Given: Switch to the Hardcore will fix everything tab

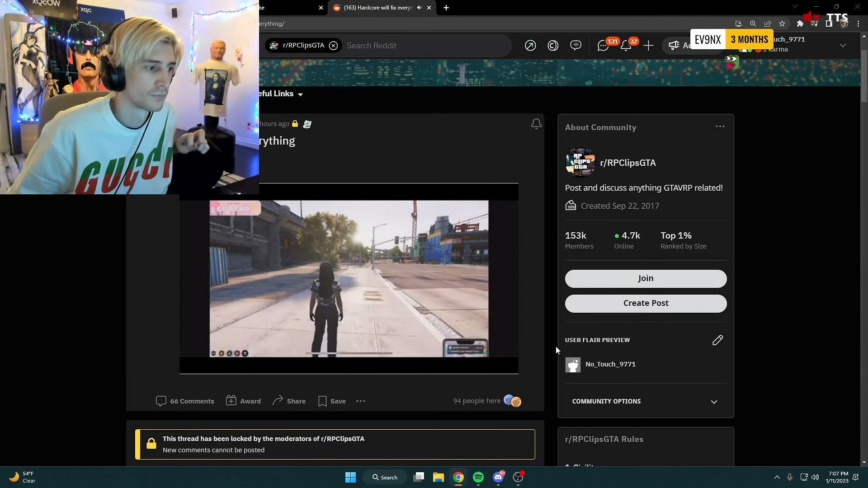Looking at the screenshot, I should tap(377, 8).
